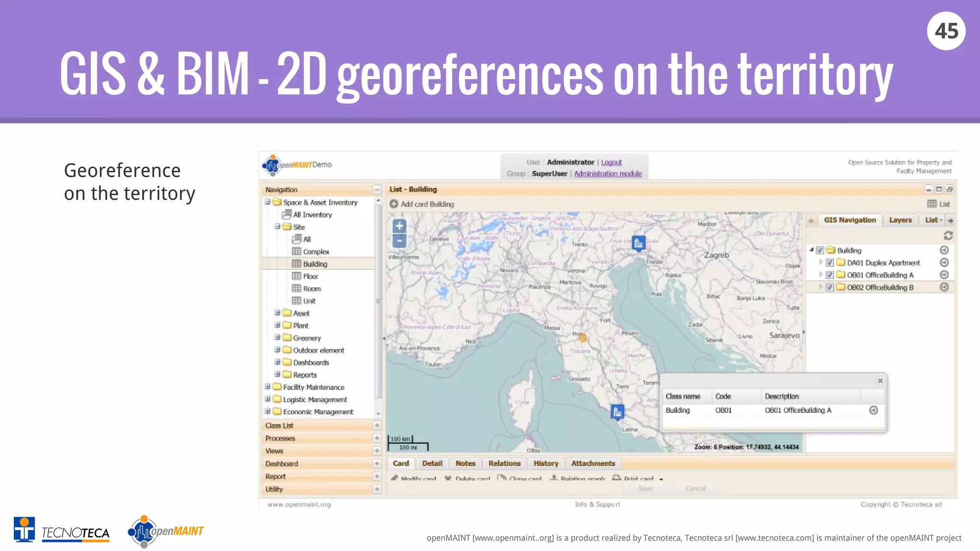Click the northern building marker on map

638,243
